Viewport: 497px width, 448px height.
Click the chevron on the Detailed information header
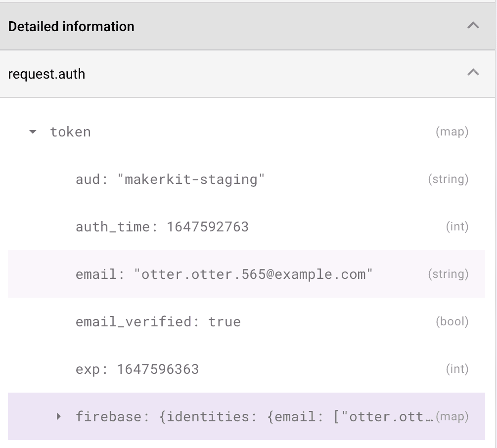(474, 26)
